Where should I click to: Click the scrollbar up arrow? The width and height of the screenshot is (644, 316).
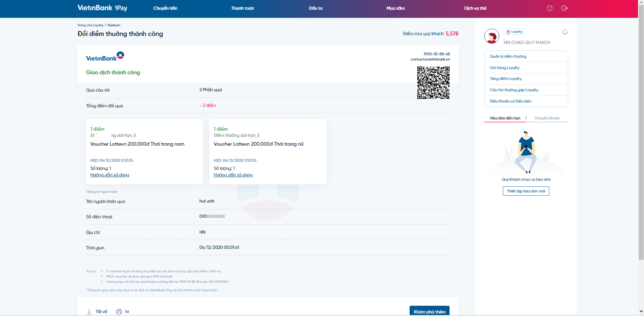pos(641,2)
